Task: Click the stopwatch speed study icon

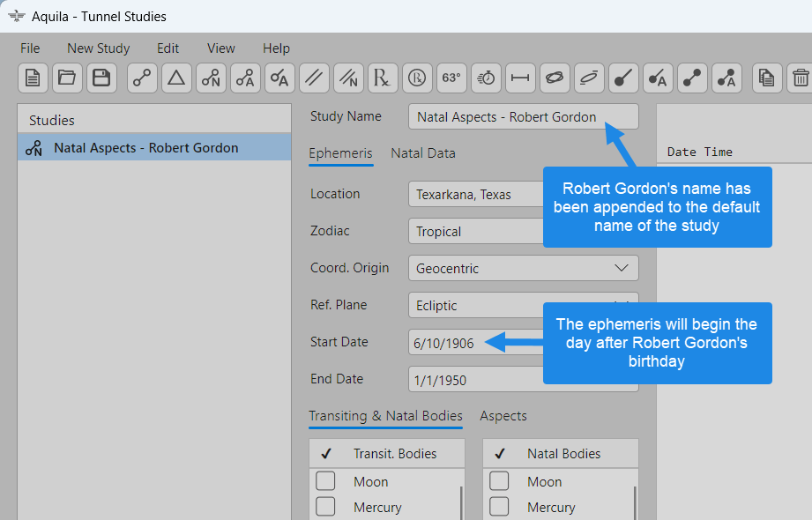Action: (486, 78)
